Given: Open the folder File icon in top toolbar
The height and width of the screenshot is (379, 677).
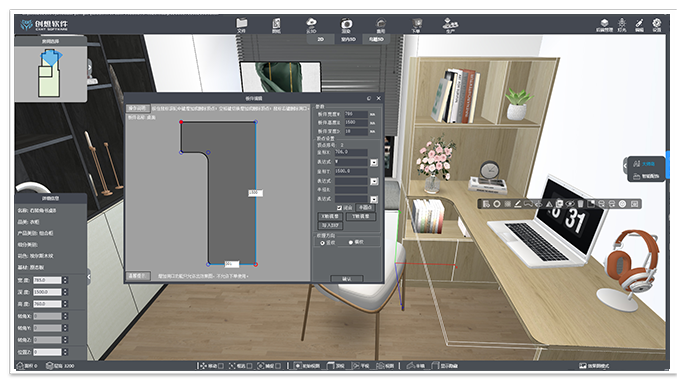Looking at the screenshot, I should point(241,25).
